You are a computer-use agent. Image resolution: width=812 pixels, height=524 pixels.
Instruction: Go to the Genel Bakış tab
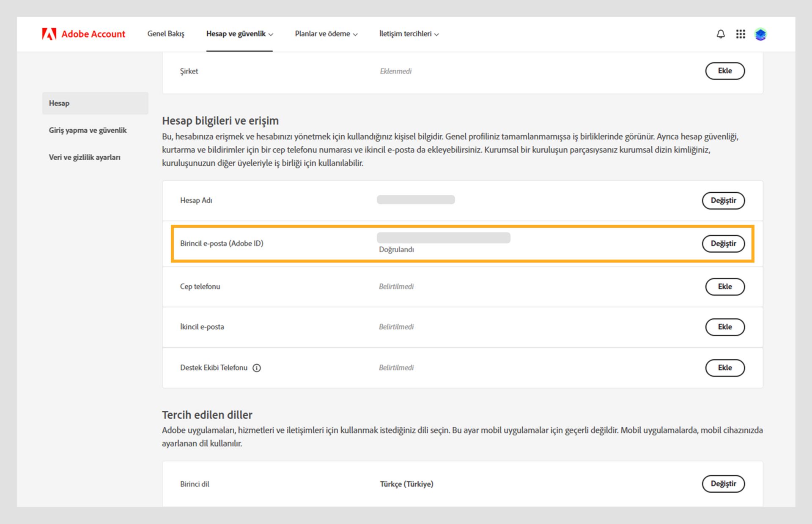pos(166,34)
